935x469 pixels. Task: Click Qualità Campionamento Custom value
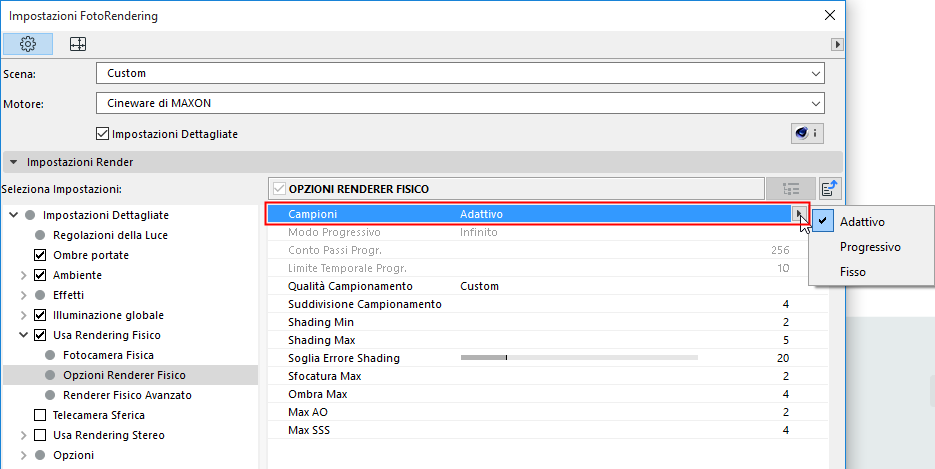[479, 286]
